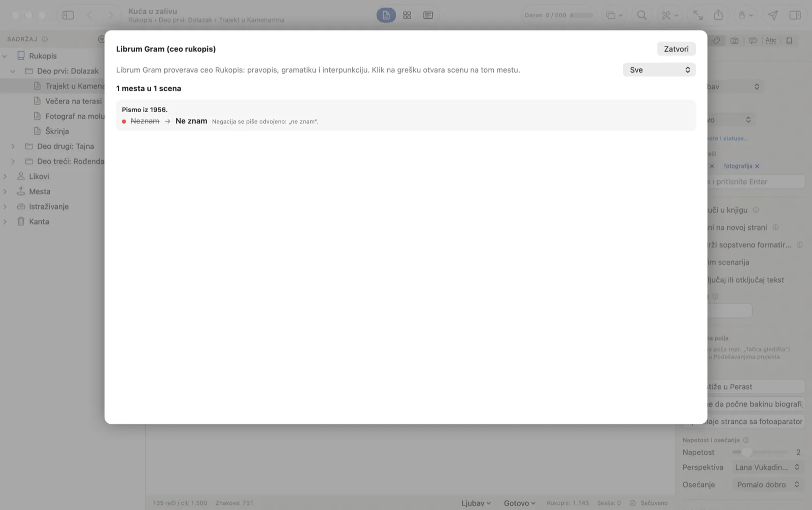
Task: Collapse the Rukopis tree node
Action: (x=5, y=56)
